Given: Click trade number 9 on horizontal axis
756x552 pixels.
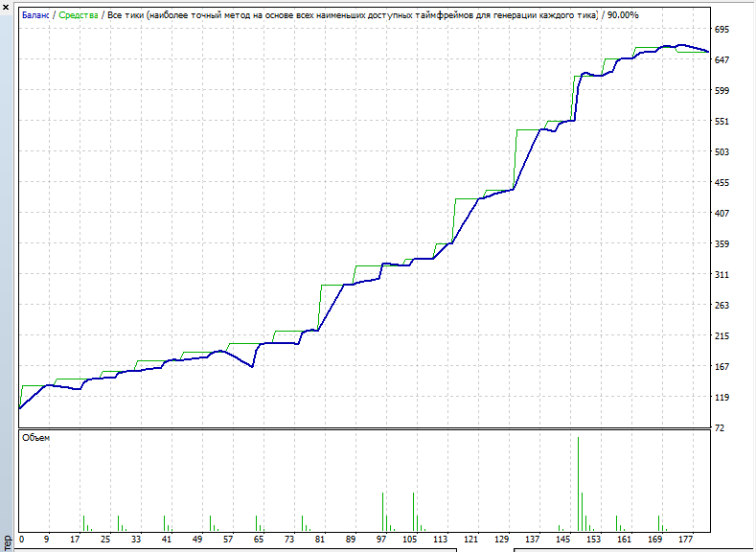Looking at the screenshot, I should (46, 540).
